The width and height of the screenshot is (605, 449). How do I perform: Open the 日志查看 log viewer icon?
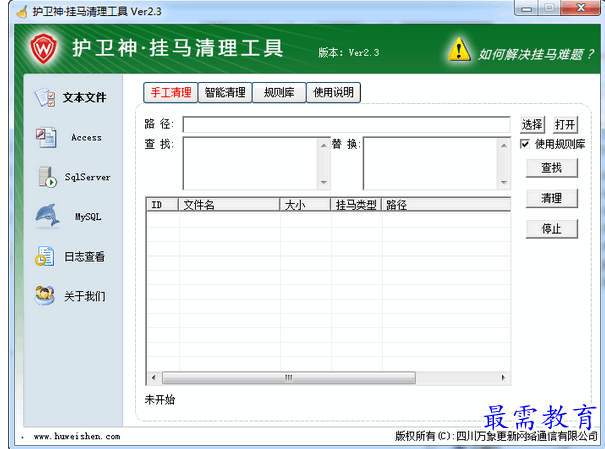pyautogui.click(x=44, y=256)
